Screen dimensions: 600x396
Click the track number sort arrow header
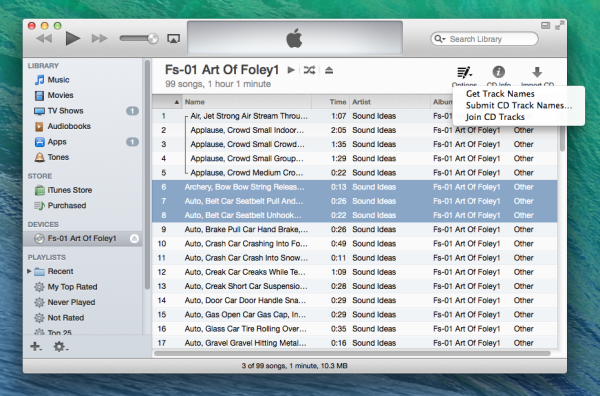[167, 102]
